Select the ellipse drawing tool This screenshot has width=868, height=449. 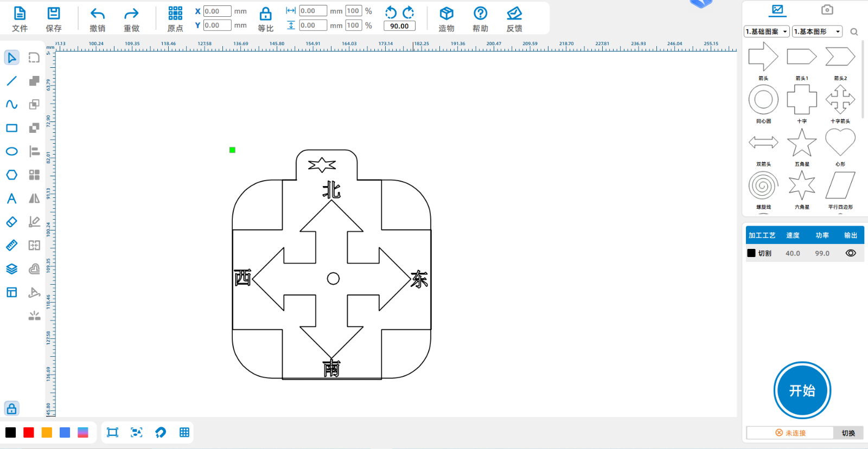tap(11, 151)
